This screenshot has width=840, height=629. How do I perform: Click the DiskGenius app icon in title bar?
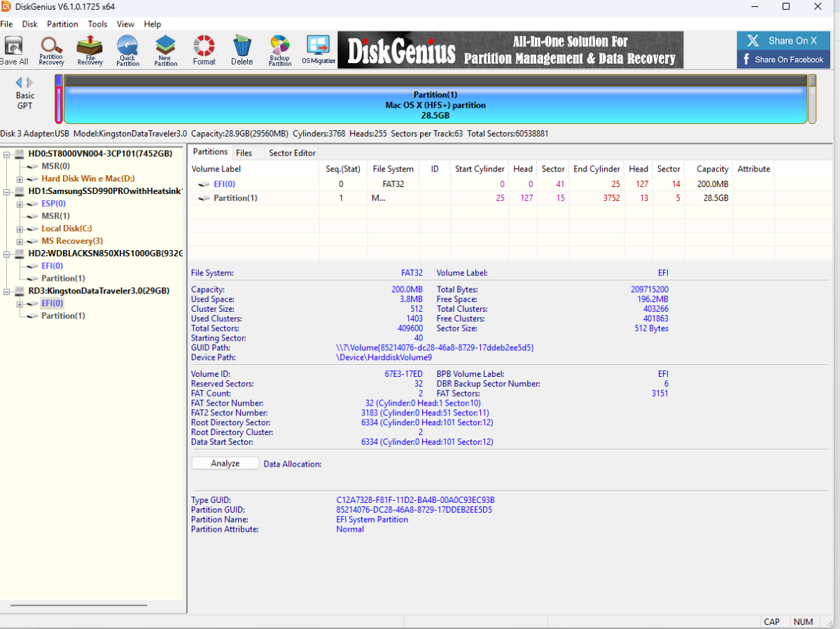(x=6, y=7)
